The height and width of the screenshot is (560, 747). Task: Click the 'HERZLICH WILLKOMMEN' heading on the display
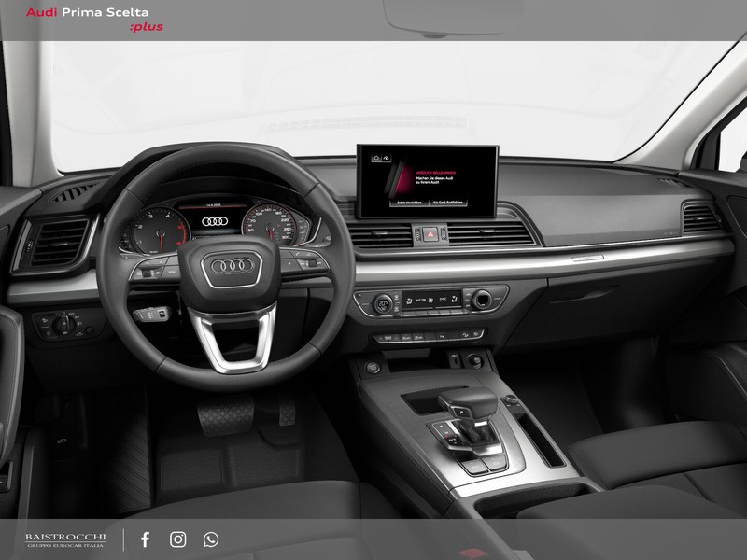[435, 173]
